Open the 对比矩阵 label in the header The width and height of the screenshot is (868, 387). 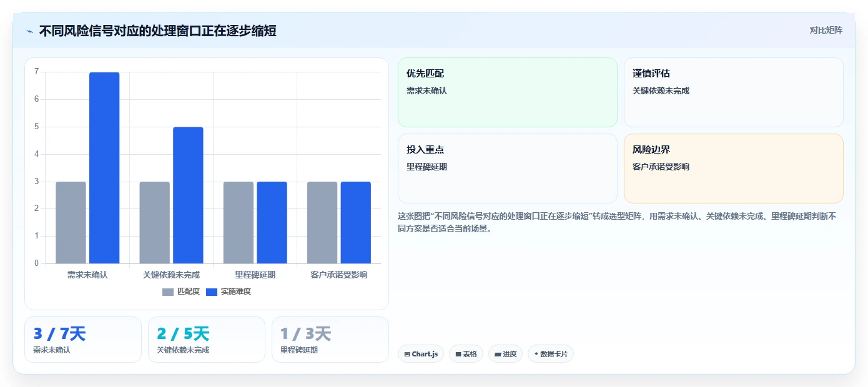click(x=826, y=30)
